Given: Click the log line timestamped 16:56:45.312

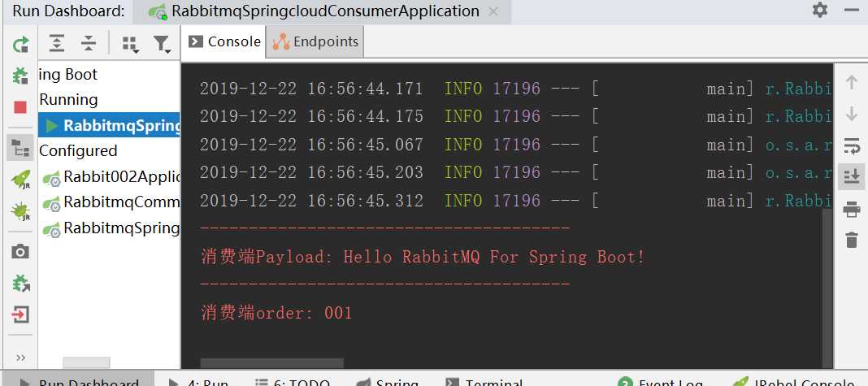Looking at the screenshot, I should [x=515, y=201].
